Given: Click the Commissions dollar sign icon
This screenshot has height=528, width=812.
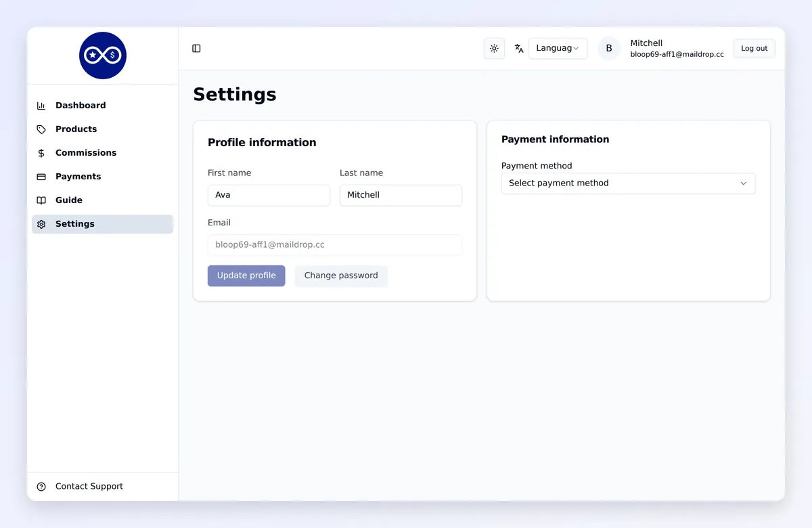Looking at the screenshot, I should coord(41,153).
